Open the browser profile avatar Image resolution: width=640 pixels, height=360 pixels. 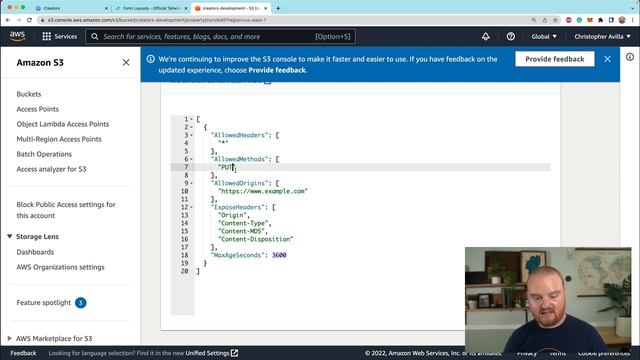click(622, 20)
